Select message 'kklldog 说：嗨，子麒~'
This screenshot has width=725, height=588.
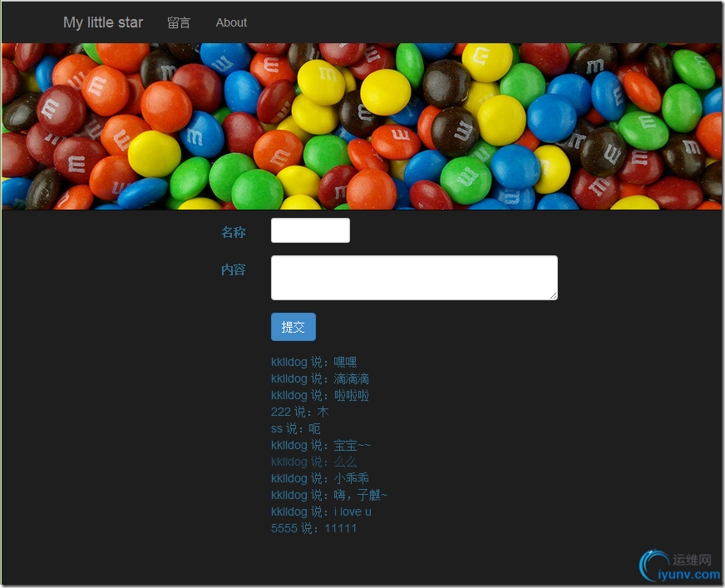pos(329,495)
